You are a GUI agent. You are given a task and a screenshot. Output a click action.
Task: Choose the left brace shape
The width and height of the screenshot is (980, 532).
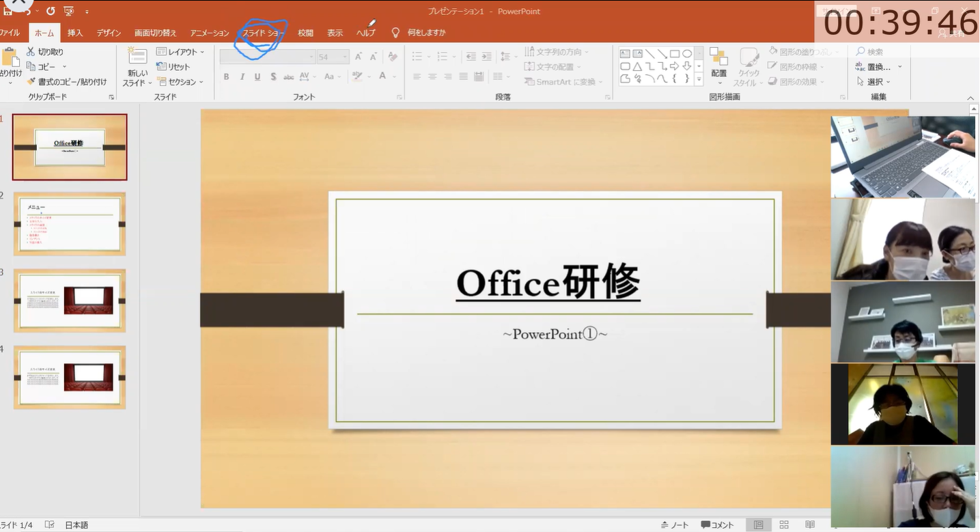(x=675, y=79)
